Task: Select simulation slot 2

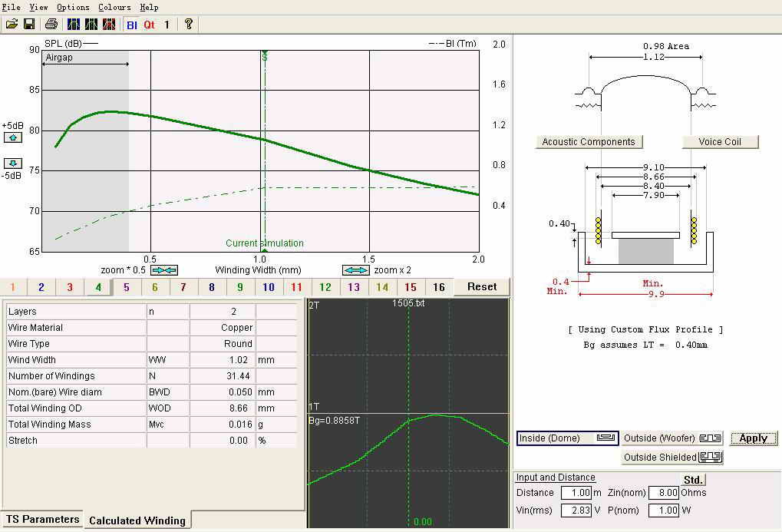Action: tap(41, 287)
